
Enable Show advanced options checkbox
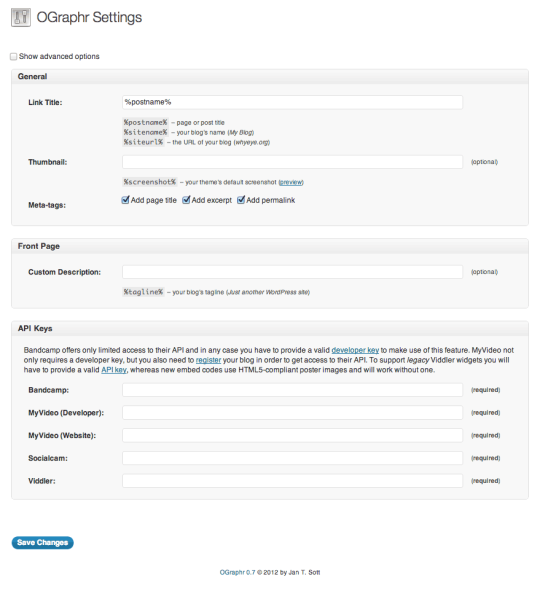(x=14, y=57)
